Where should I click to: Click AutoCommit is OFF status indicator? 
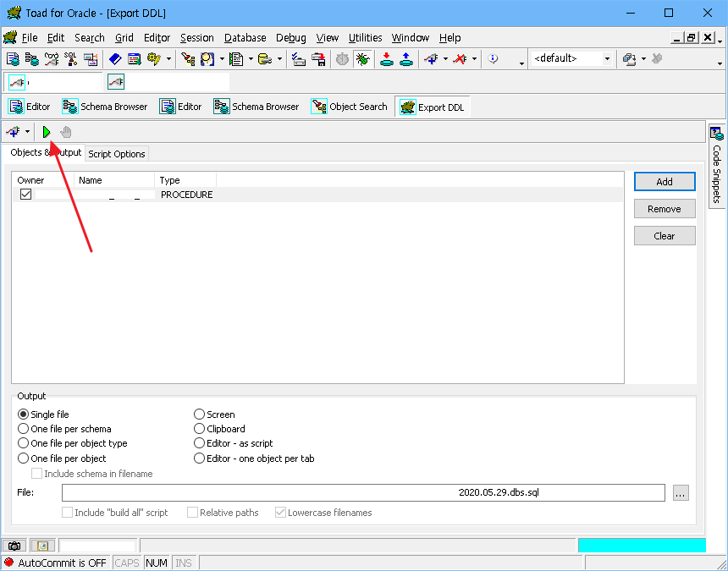55,563
